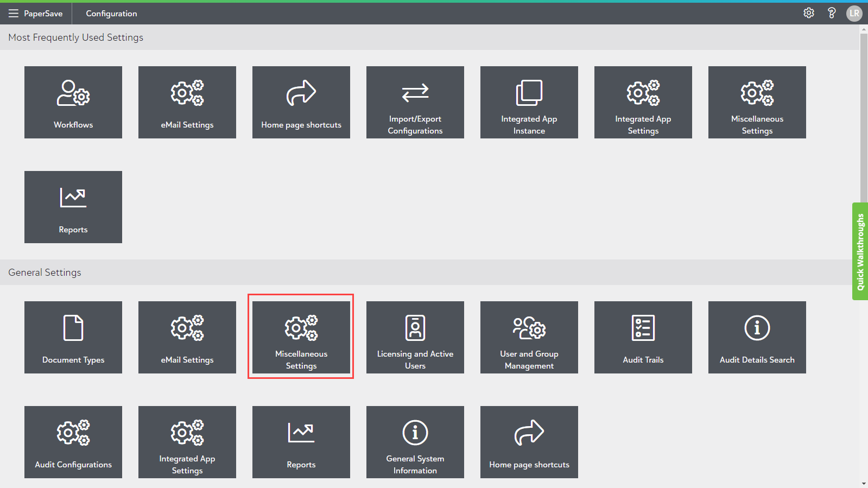Open Licensing and Active Users tile
This screenshot has height=488, width=868.
tap(415, 337)
